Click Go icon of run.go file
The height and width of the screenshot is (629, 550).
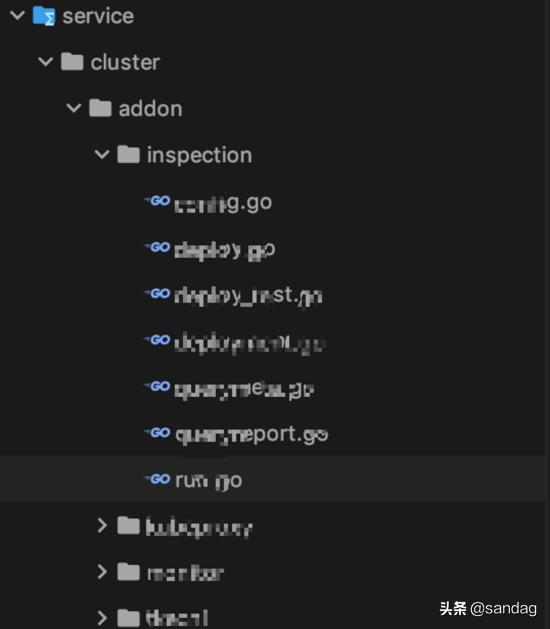tap(158, 479)
